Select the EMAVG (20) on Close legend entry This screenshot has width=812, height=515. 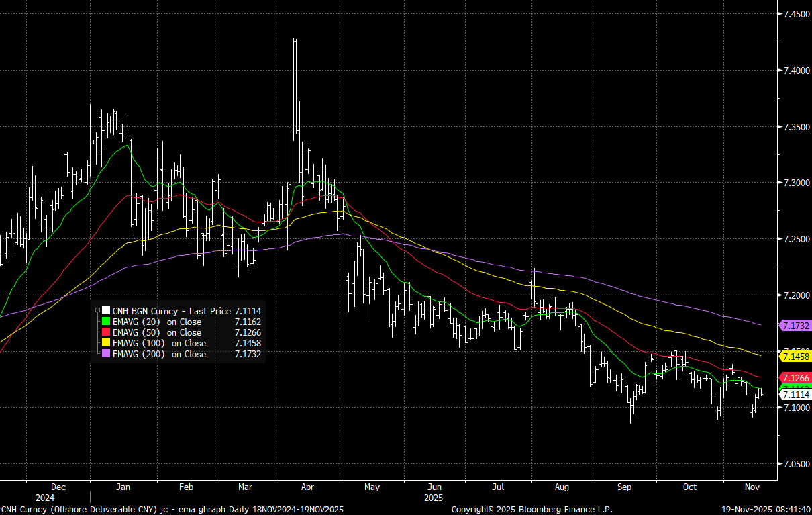(x=157, y=322)
